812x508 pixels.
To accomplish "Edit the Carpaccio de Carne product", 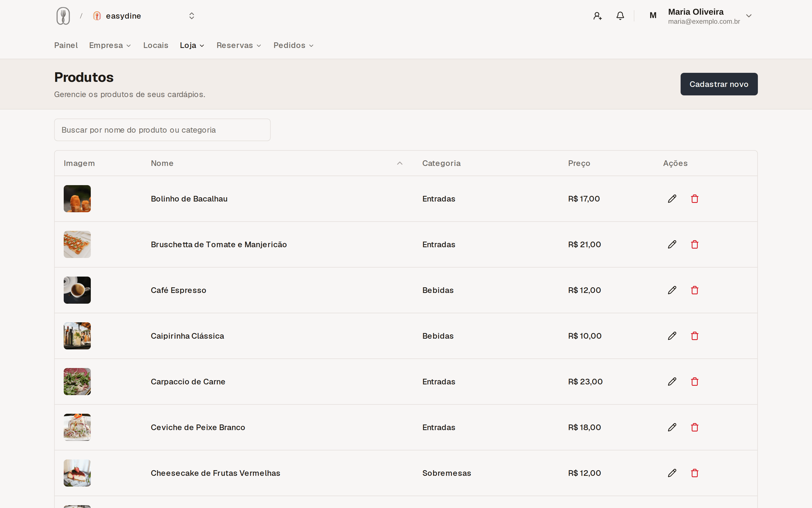I will click(x=672, y=381).
